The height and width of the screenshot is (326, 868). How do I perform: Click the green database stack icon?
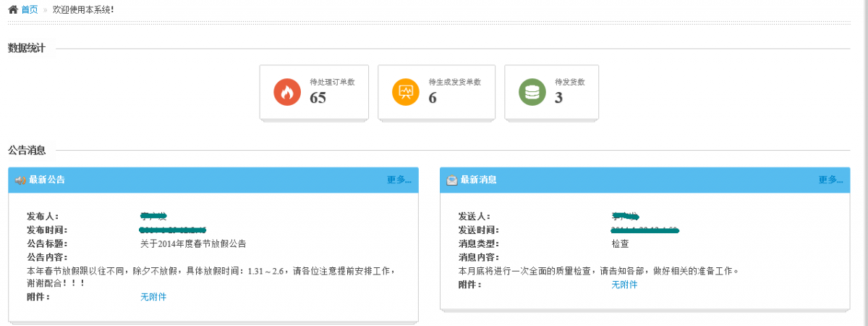[x=532, y=92]
